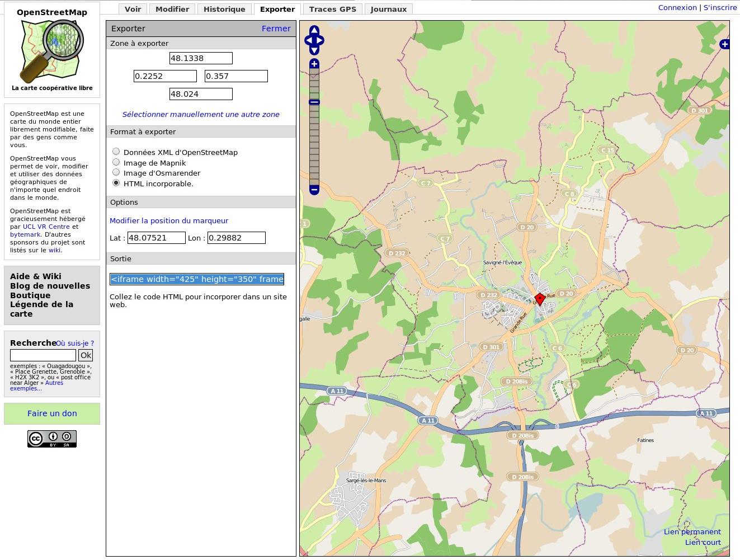Open the layer switcher plus icon
740x560 pixels.
[724, 44]
